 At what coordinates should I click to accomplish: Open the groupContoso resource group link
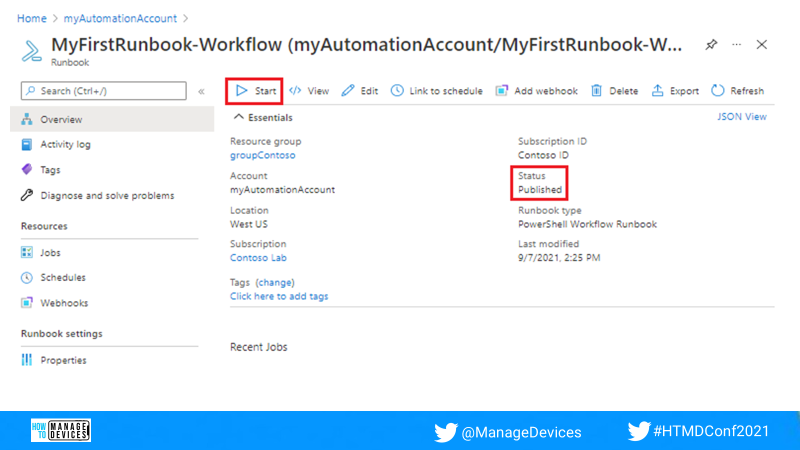(x=262, y=155)
